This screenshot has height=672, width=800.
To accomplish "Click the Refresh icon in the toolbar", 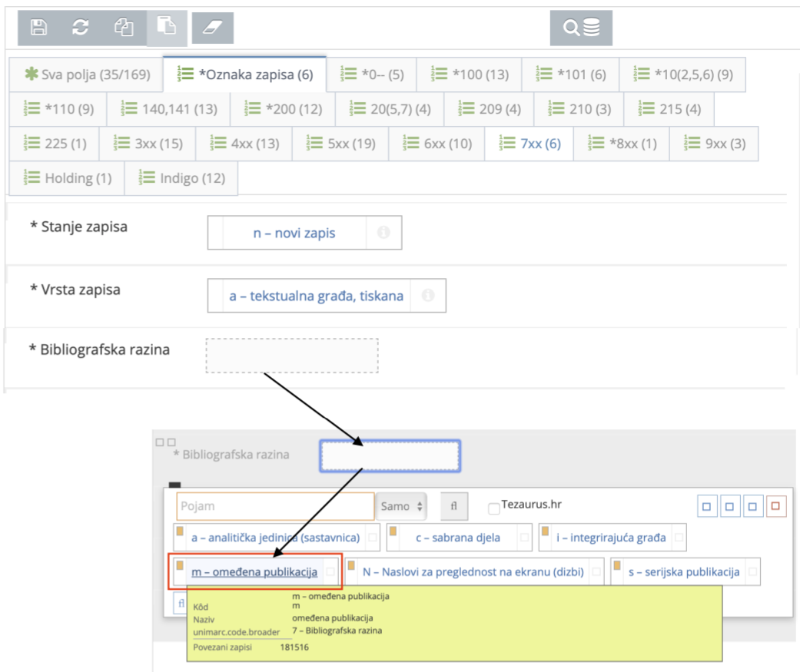I will [x=79, y=27].
